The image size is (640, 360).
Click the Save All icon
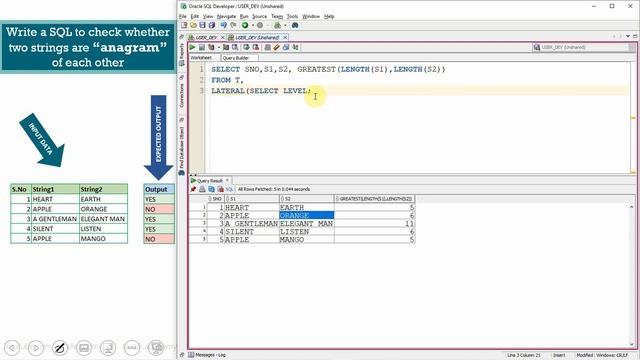pyautogui.click(x=211, y=25)
